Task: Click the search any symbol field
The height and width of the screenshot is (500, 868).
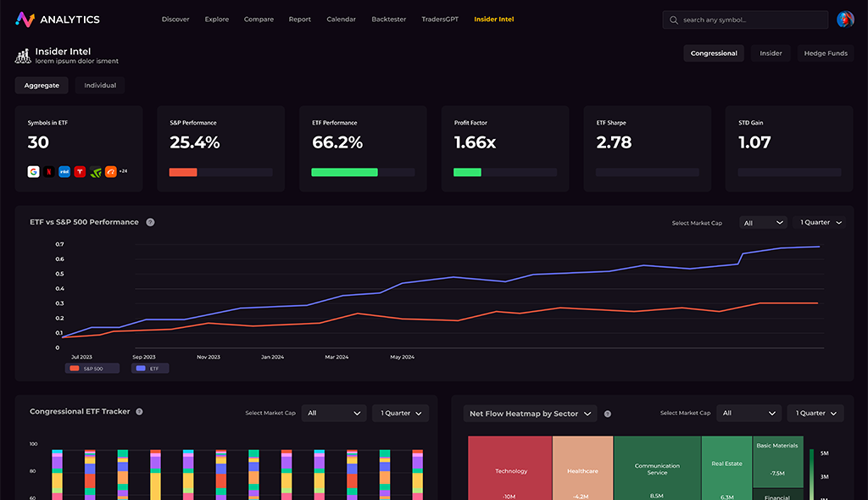Action: 745,20
